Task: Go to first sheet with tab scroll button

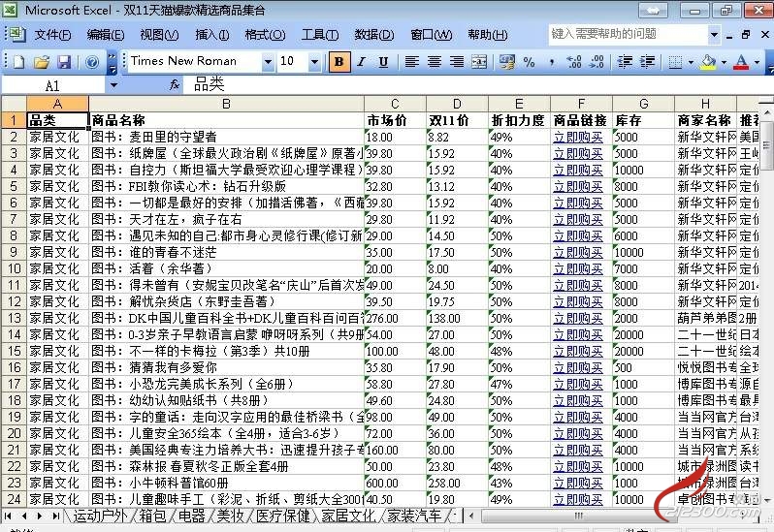Action: pyautogui.click(x=8, y=516)
